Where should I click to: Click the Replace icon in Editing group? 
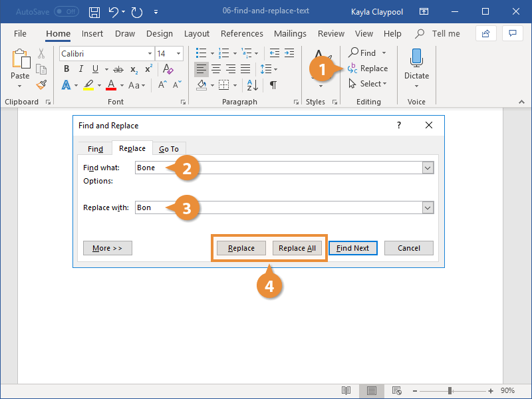coord(368,68)
